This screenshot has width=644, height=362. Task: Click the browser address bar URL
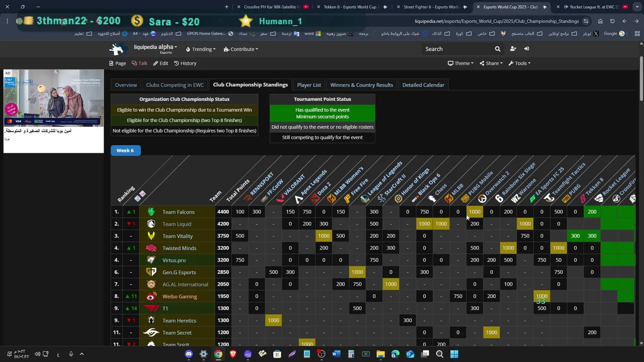497,21
